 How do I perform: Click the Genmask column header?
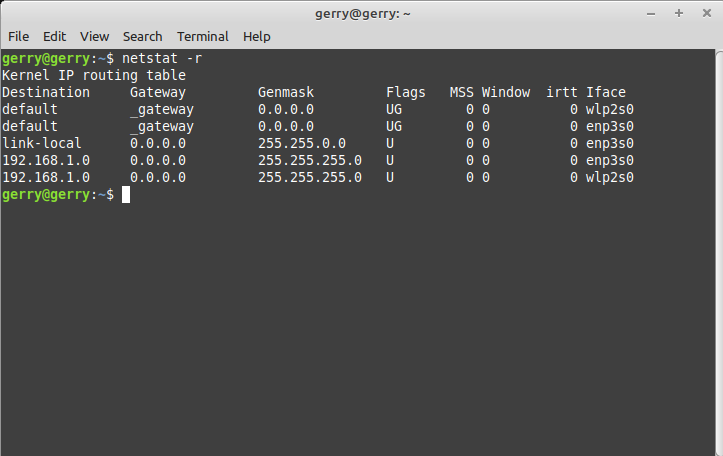[x=286, y=93]
